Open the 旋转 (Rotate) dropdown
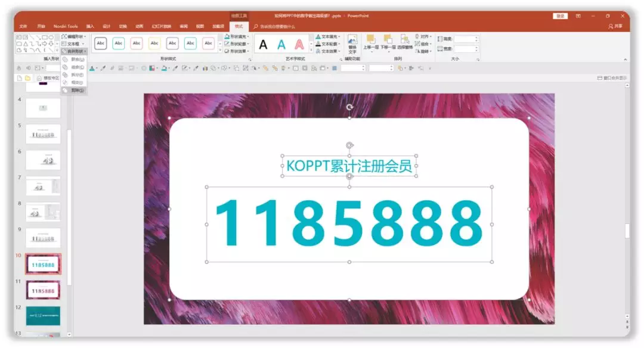 (x=423, y=51)
